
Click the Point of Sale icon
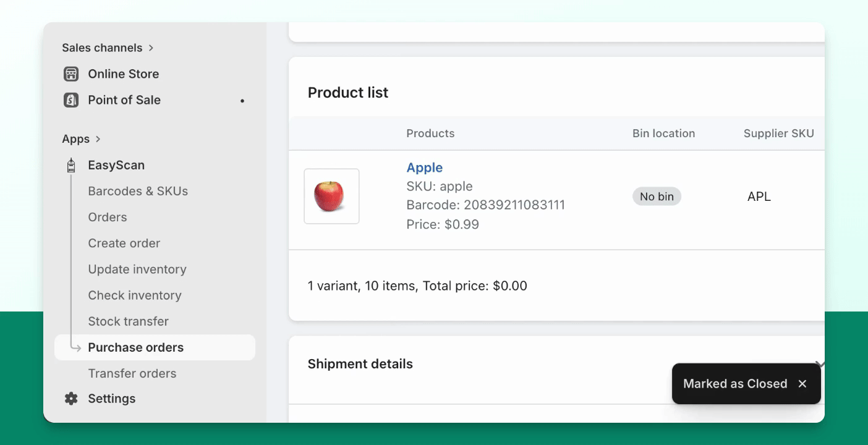point(71,100)
